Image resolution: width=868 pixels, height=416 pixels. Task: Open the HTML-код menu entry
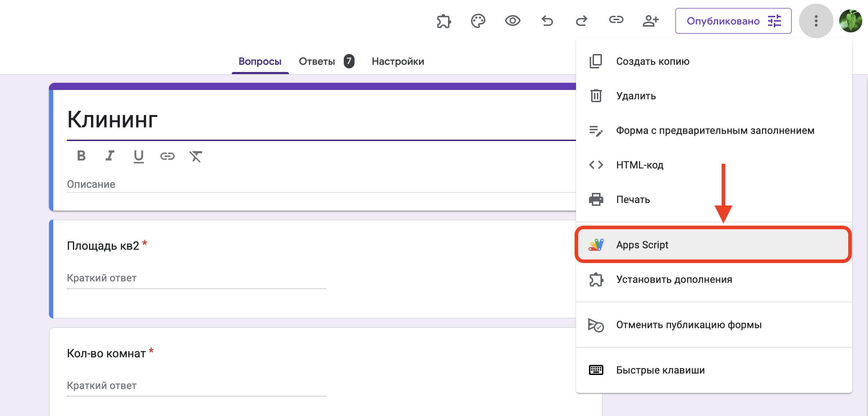pos(714,165)
